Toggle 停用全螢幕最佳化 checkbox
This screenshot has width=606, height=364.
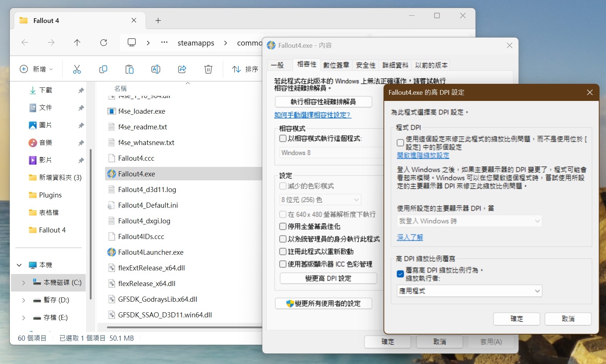coord(283,226)
